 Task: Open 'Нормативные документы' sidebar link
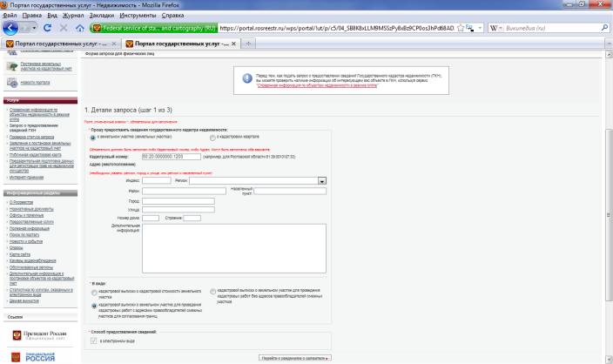point(31,209)
